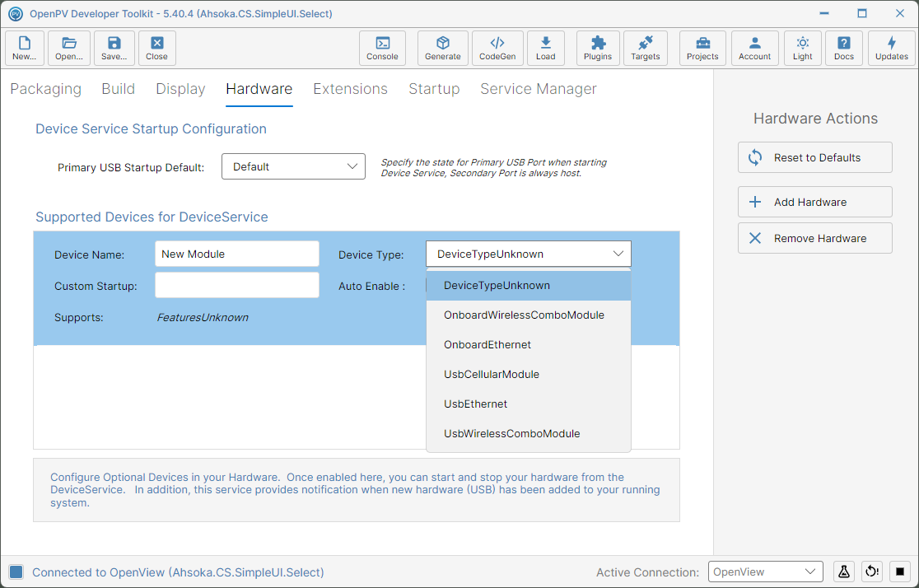Click the Close project toolbar icon

[157, 48]
